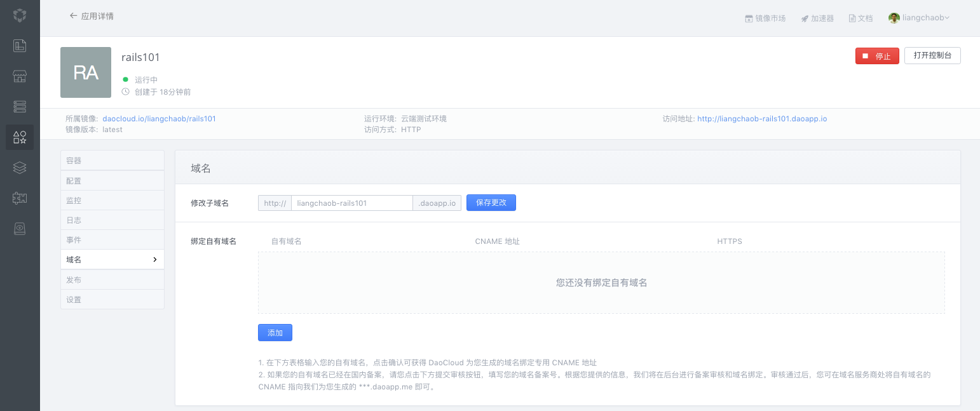Click the chevron on 域名 tab
This screenshot has height=411, width=980.
click(154, 259)
